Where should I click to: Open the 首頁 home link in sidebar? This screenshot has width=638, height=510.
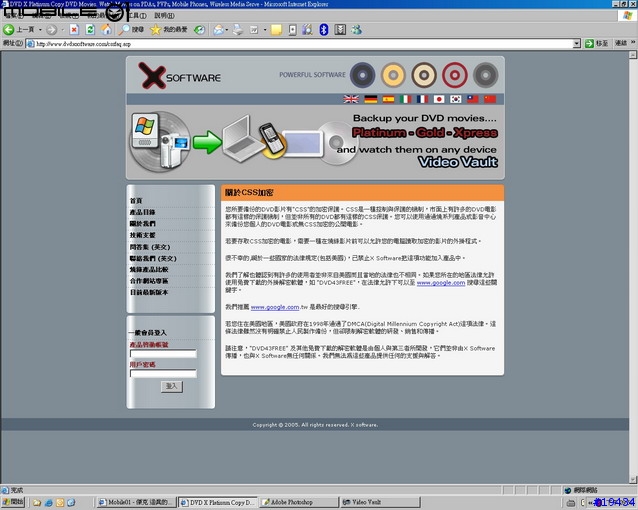pos(136,201)
